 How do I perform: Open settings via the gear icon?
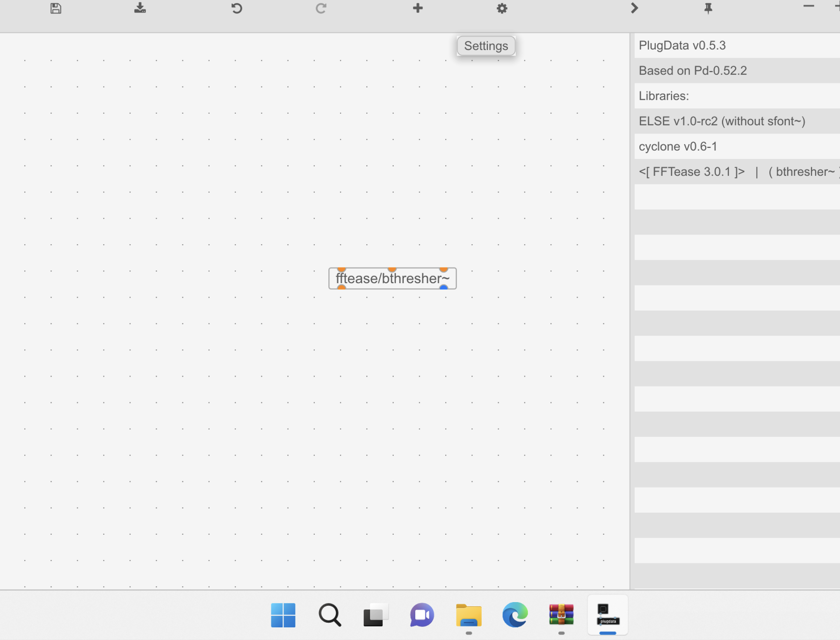tap(501, 8)
